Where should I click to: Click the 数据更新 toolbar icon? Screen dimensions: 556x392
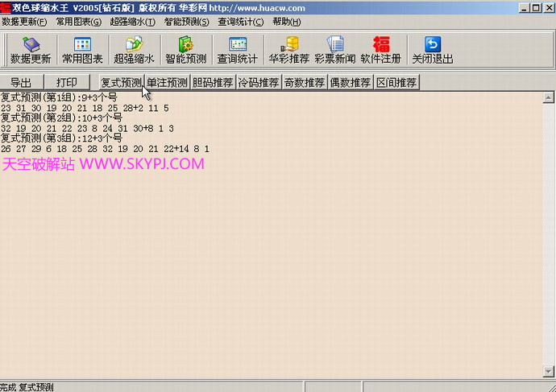[31, 45]
